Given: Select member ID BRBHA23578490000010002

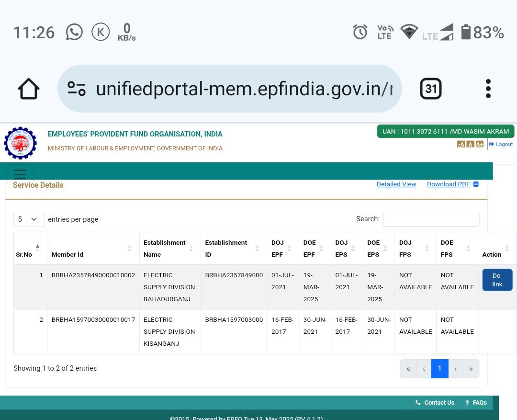Looking at the screenshot, I should pos(93,275).
